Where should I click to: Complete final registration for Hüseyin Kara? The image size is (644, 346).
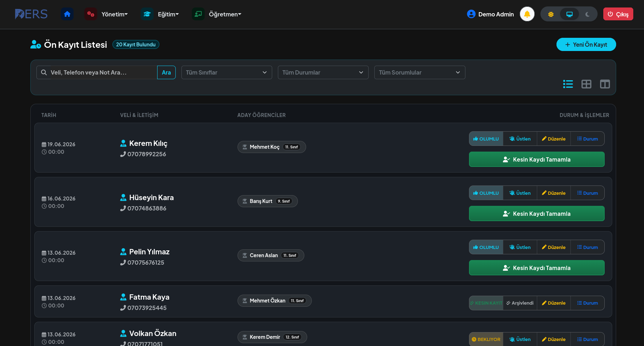point(537,214)
